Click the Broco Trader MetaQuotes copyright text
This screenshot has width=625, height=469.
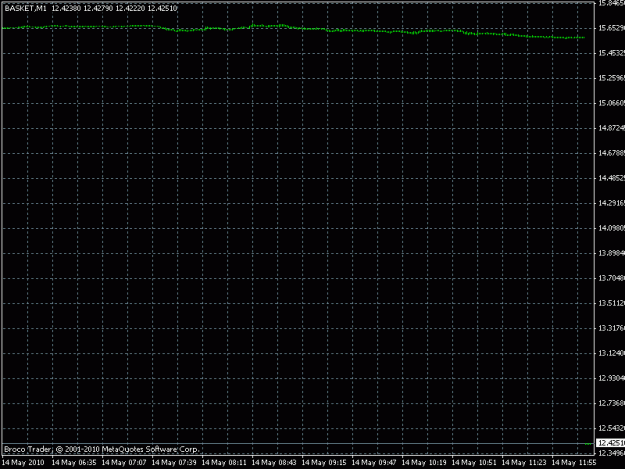coord(102,449)
